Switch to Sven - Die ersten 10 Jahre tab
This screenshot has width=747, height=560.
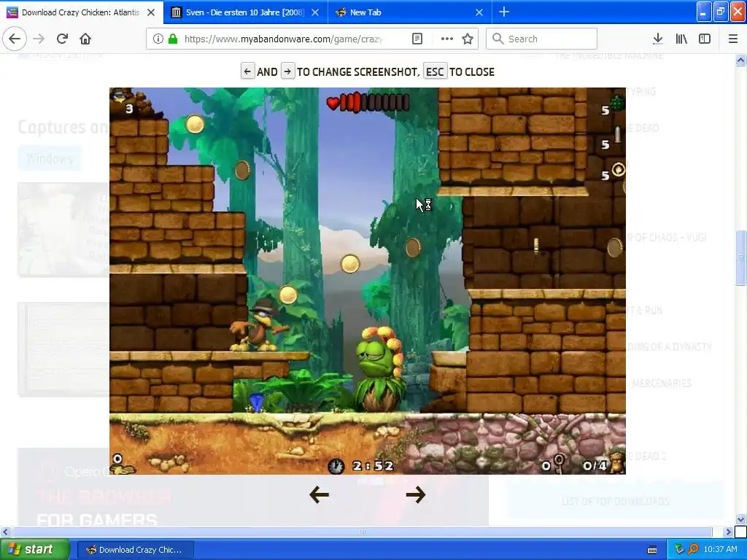pos(246,12)
